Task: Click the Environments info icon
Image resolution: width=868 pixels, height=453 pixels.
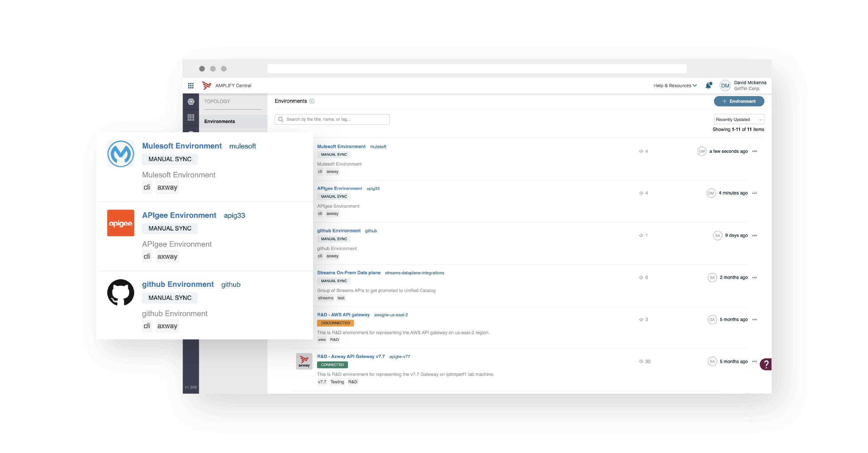Action: (x=312, y=101)
